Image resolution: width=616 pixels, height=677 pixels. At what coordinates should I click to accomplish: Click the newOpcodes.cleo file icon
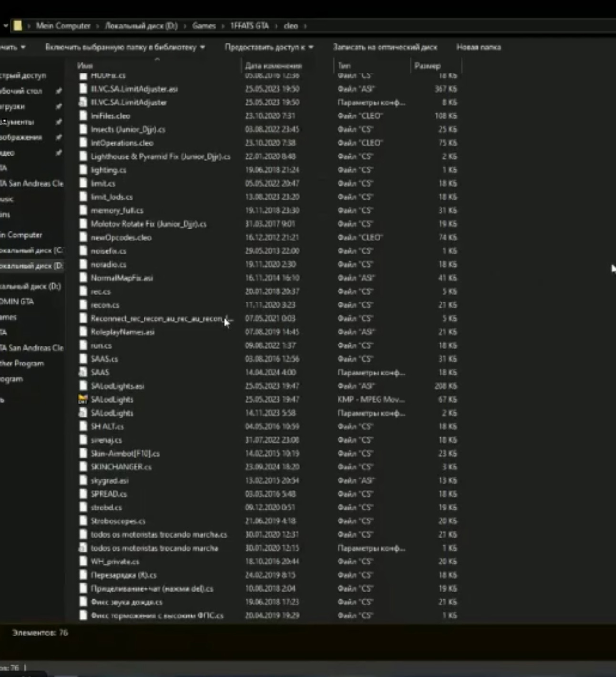coord(83,237)
